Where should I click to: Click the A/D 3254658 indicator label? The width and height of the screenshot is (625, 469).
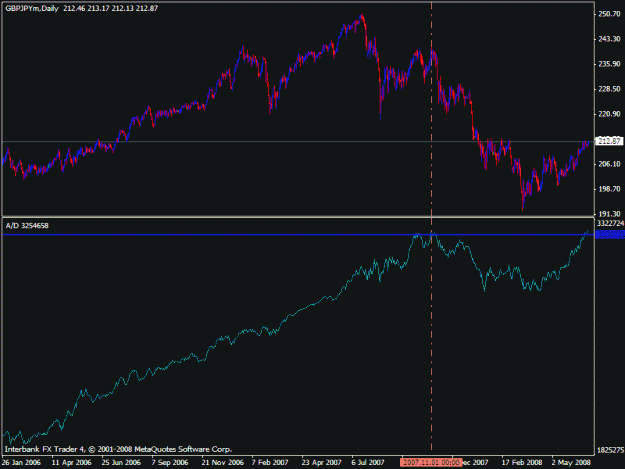click(x=27, y=226)
